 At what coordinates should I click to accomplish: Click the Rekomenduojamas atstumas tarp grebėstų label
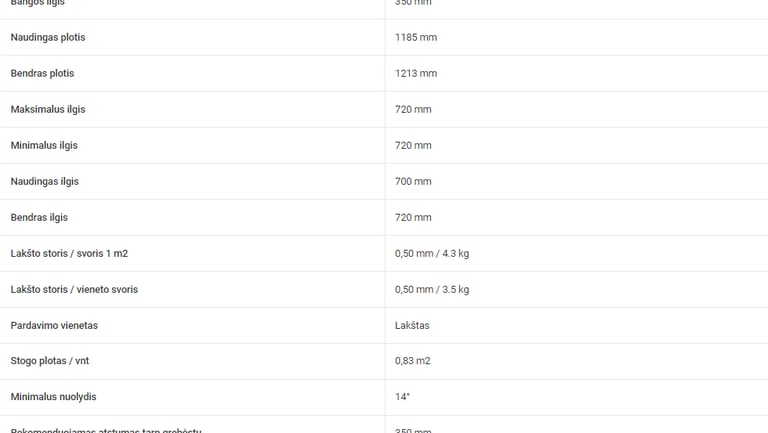106,430
